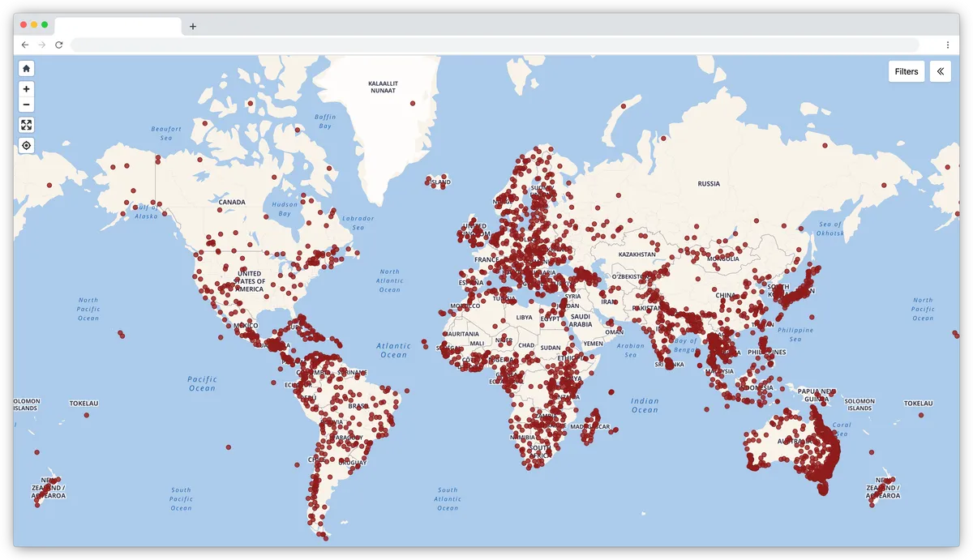Click the CANADA country label

click(x=232, y=202)
